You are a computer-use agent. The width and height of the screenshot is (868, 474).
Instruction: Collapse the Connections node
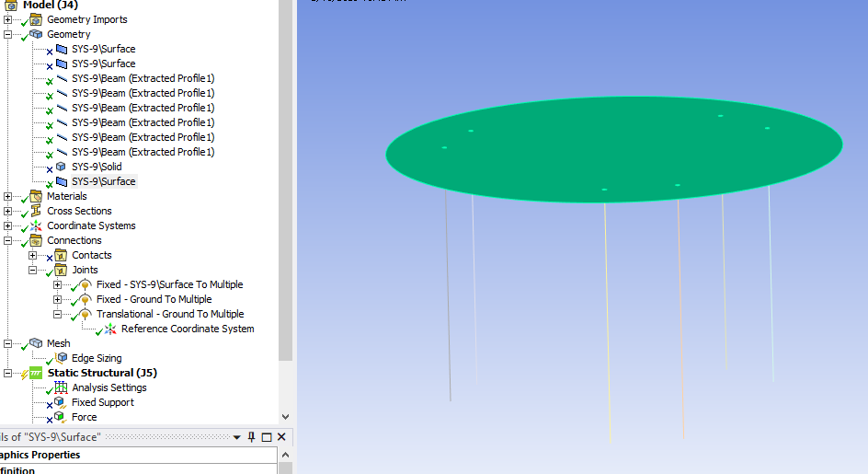coord(7,240)
